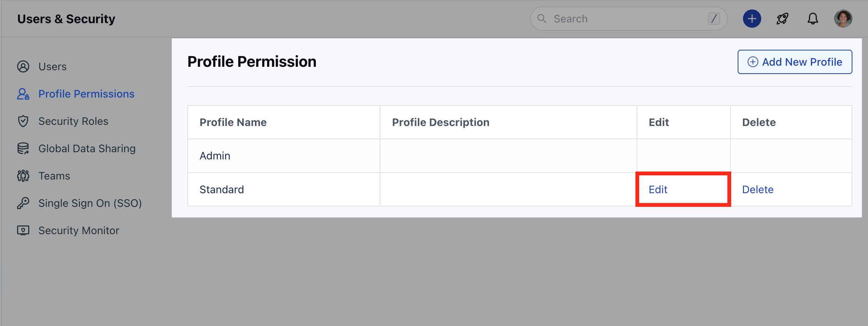Open Security Roles via its shield icon
This screenshot has height=326, width=868.
coord(23,121)
